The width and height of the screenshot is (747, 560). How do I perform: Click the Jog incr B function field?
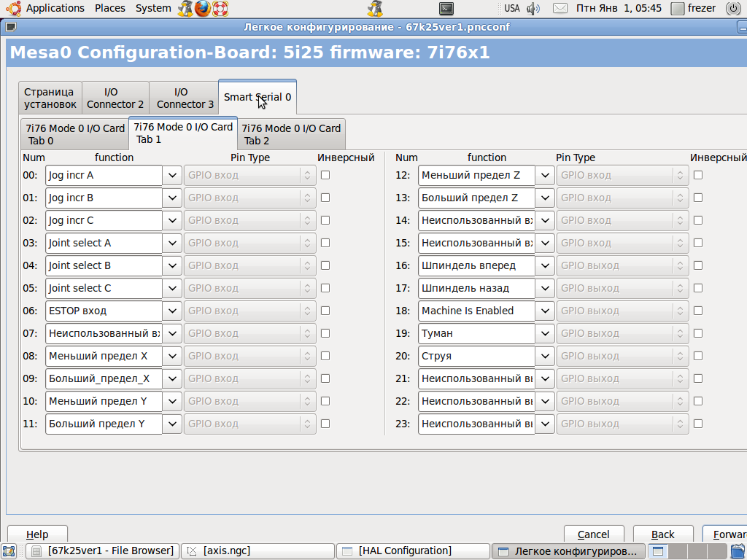[104, 198]
